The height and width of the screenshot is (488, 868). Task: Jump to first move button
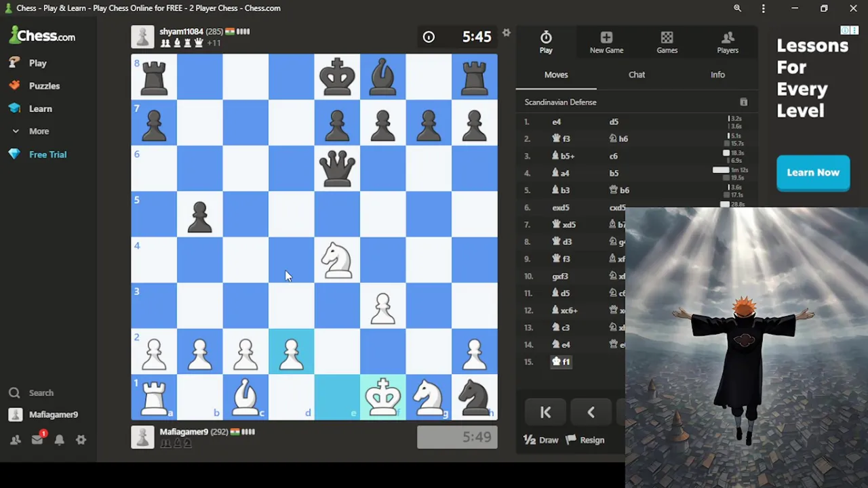point(545,412)
